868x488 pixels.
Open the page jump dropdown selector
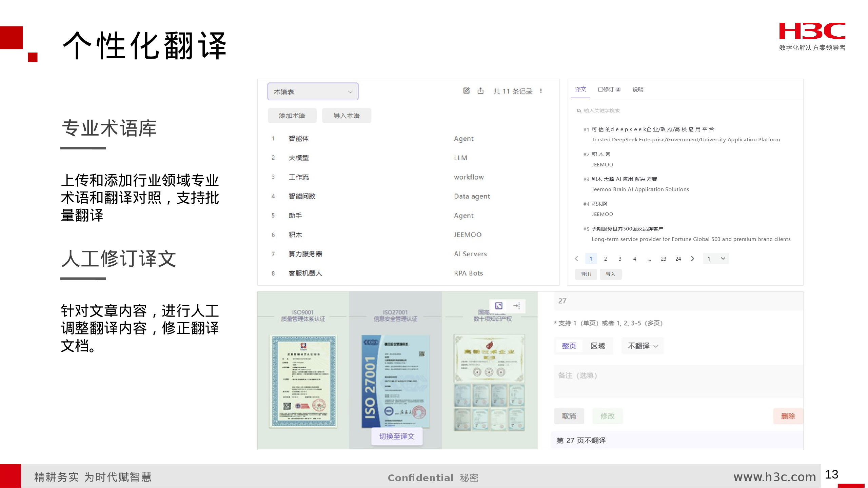point(716,259)
